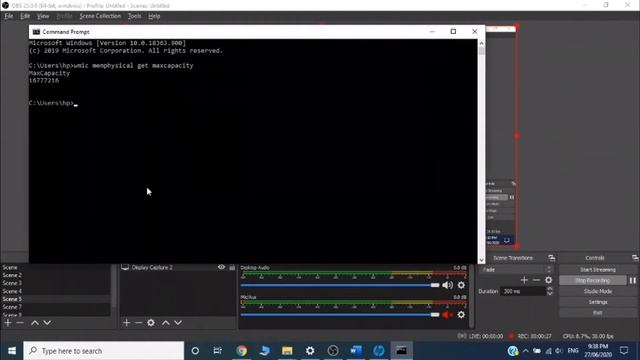
Task: Toggle lock on Display Capture 2
Action: click(x=232, y=267)
